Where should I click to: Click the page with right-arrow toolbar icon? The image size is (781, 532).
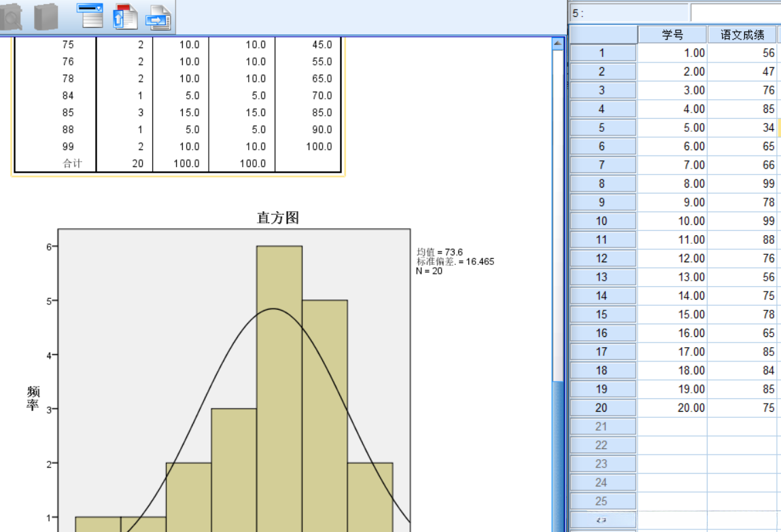pyautogui.click(x=159, y=18)
